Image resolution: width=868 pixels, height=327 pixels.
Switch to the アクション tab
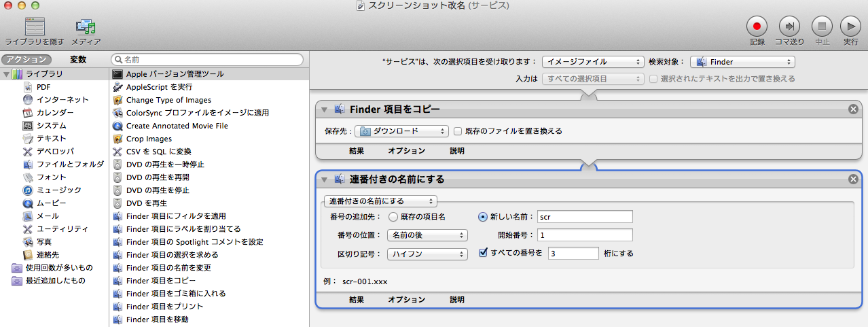pos(27,60)
